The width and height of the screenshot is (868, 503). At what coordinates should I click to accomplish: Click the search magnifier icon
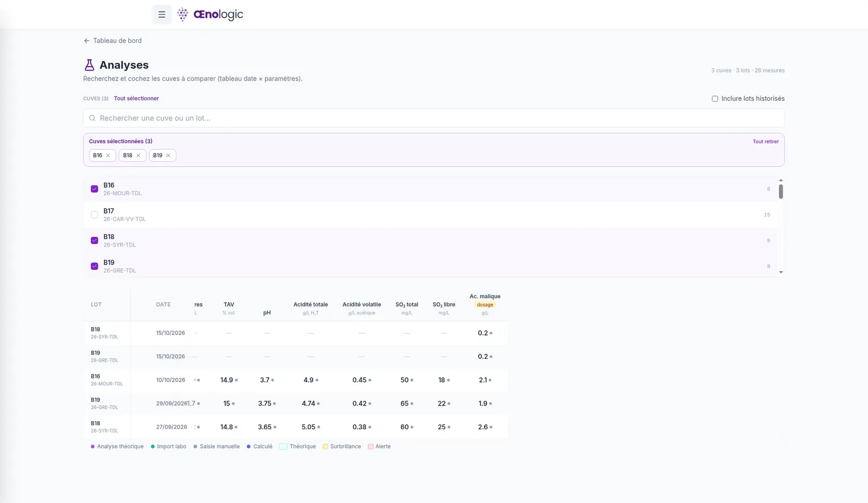[x=92, y=118]
